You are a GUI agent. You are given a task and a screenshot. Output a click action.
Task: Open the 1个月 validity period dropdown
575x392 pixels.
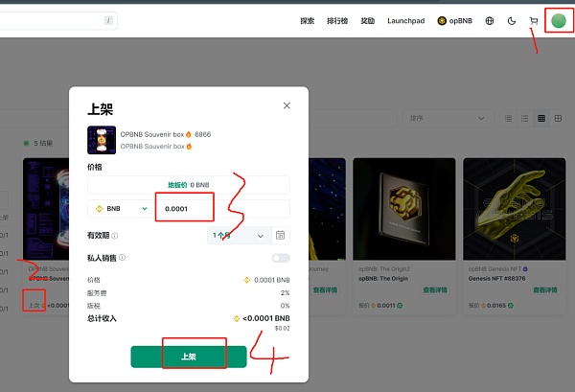tap(239, 236)
